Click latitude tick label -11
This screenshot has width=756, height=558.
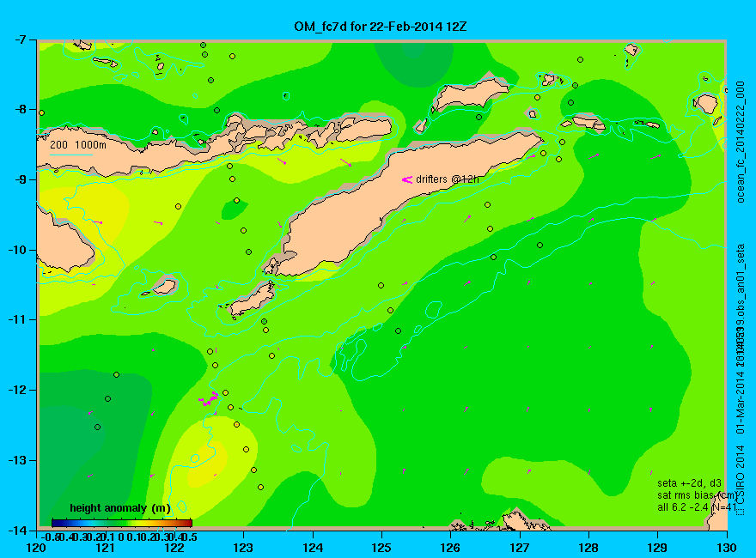pyautogui.click(x=17, y=320)
